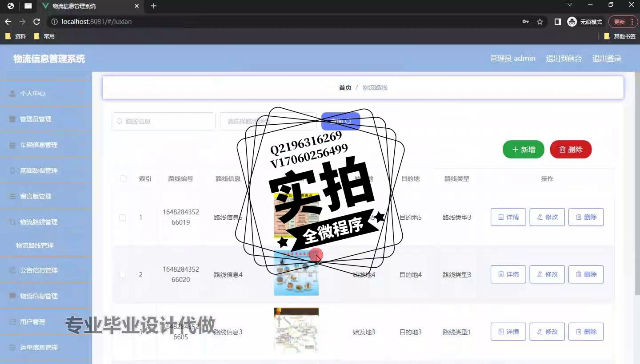Toggle the select-all header checkbox
The height and width of the screenshot is (364, 640).
tap(123, 179)
